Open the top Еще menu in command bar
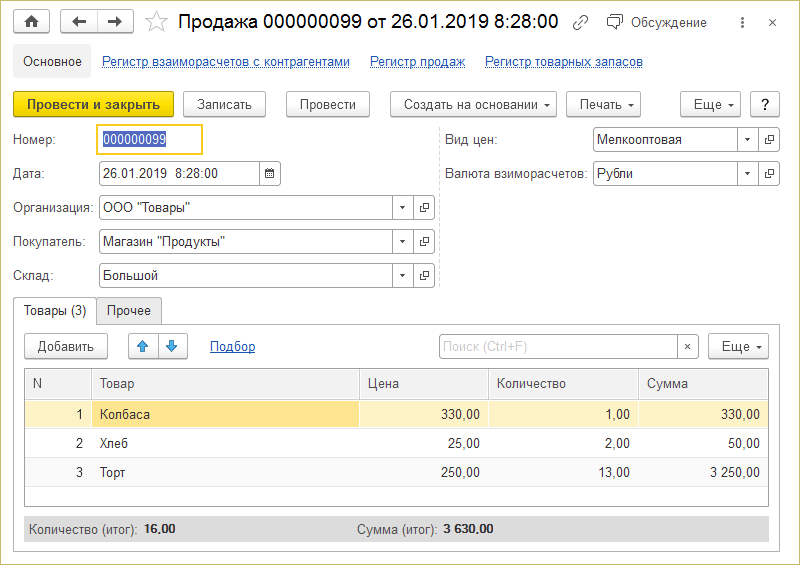This screenshot has width=800, height=565. (x=710, y=105)
